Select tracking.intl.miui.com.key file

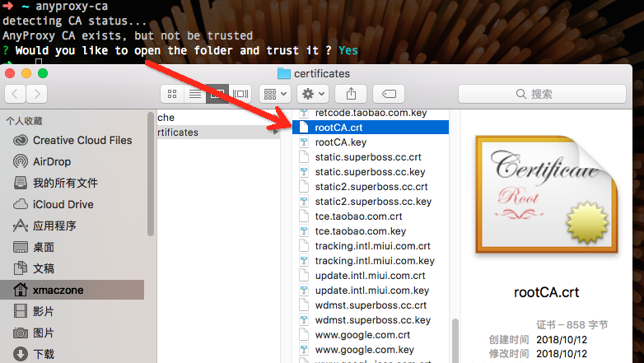point(371,260)
